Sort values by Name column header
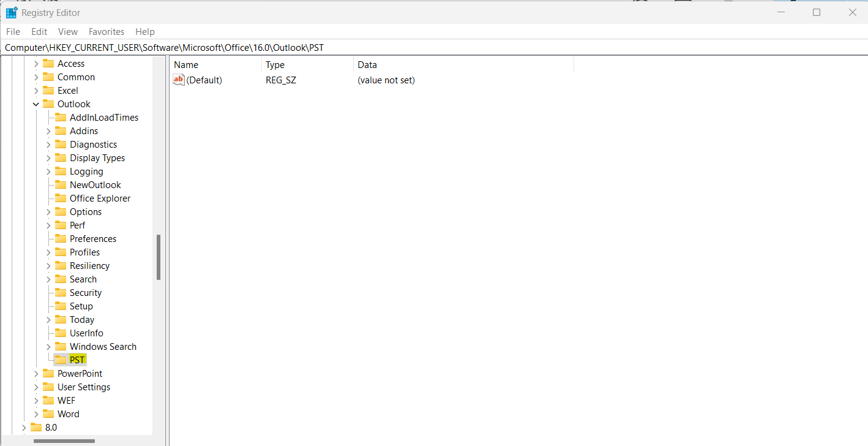868x446 pixels. (x=215, y=64)
